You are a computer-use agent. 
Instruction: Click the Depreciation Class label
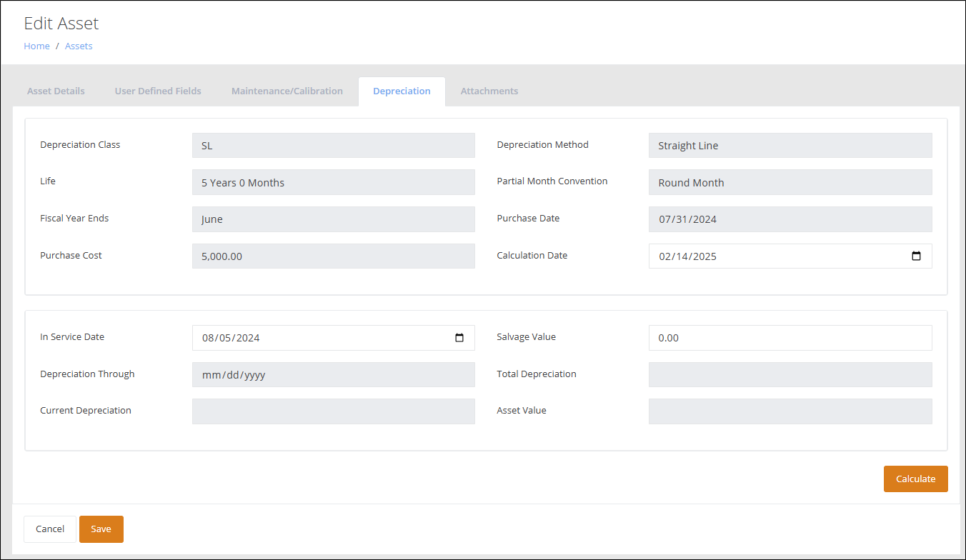pos(80,144)
